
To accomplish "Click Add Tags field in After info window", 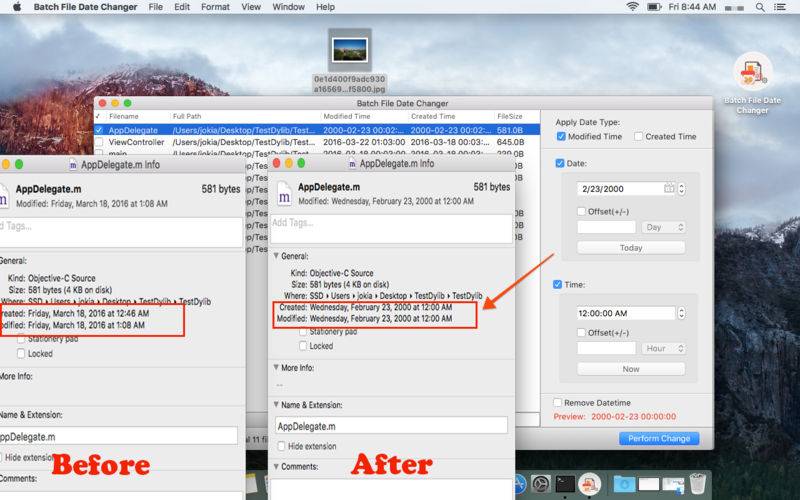I will [391, 229].
